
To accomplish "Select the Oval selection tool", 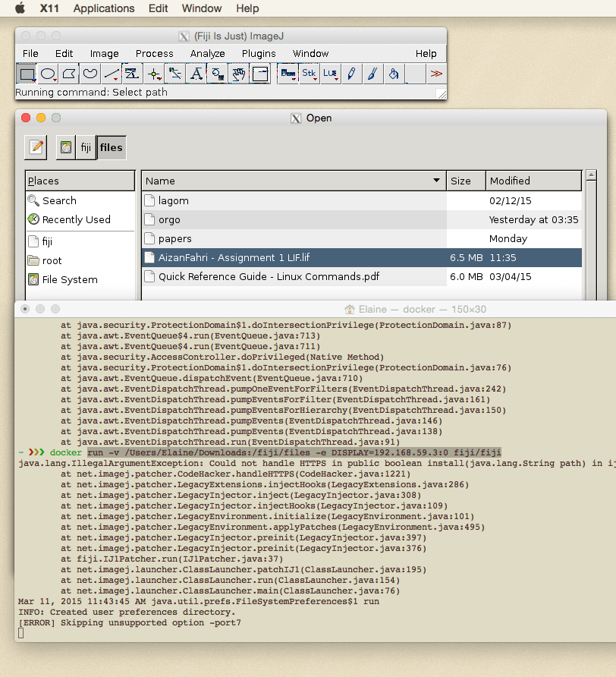I will point(48,74).
